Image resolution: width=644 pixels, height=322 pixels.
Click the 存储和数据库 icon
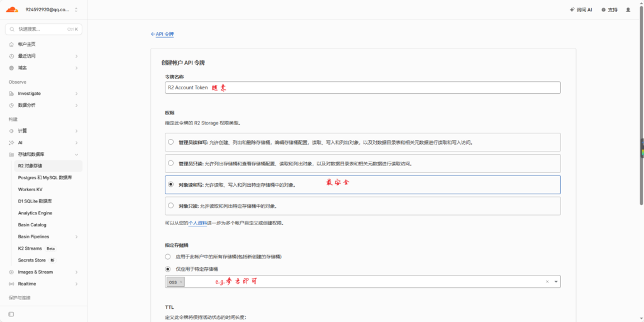(11, 155)
